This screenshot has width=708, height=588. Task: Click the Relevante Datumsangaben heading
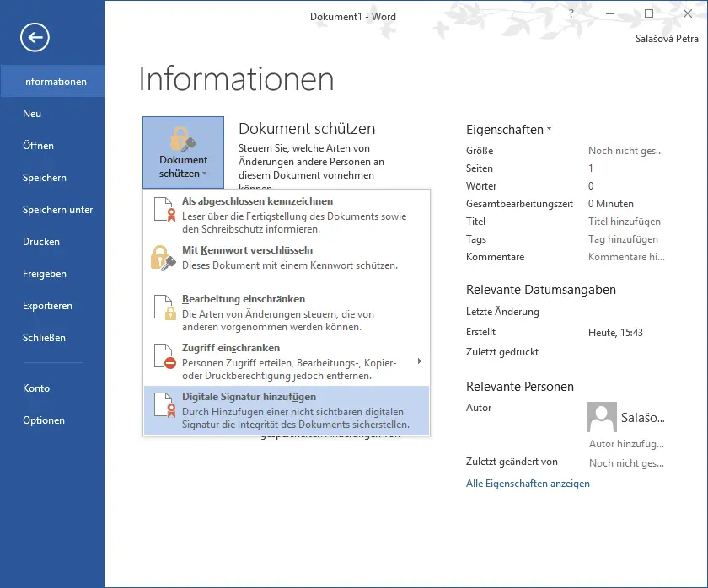pos(540,290)
